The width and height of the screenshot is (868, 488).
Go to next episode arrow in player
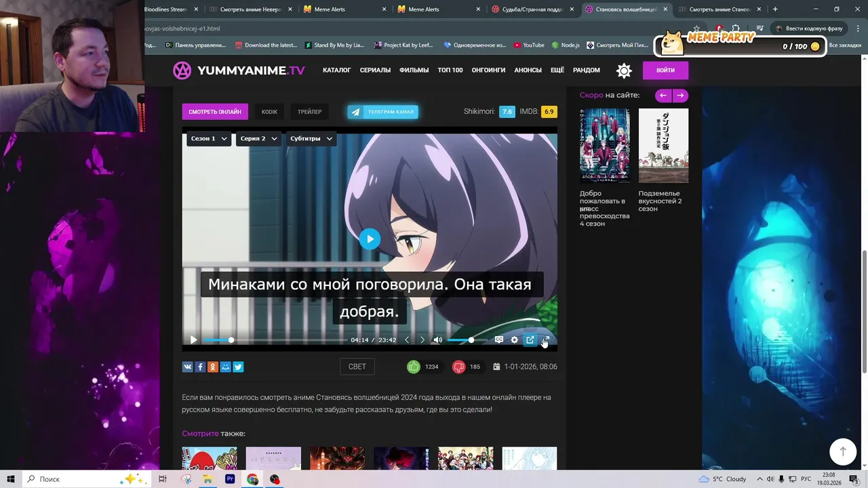tap(422, 340)
